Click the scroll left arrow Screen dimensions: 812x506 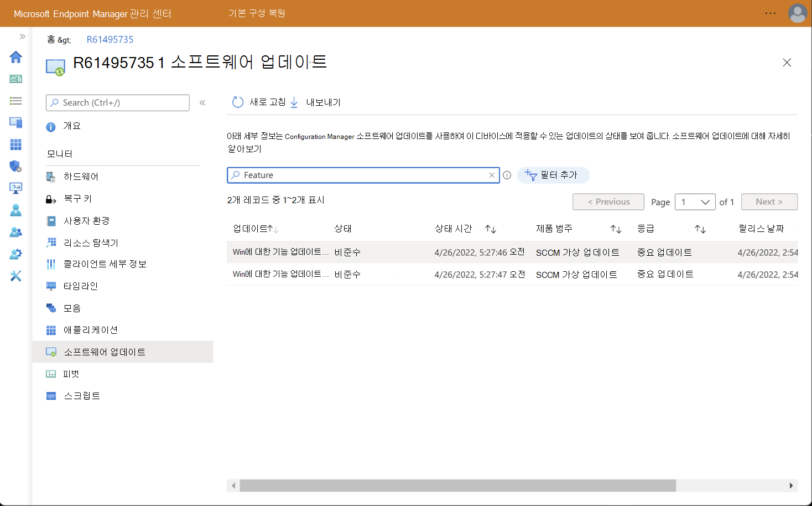click(x=233, y=486)
